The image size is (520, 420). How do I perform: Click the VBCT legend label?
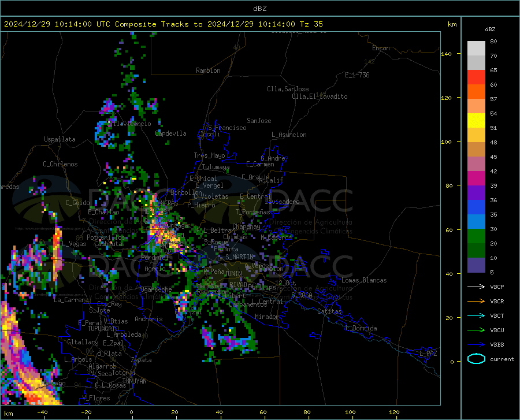coord(497,315)
